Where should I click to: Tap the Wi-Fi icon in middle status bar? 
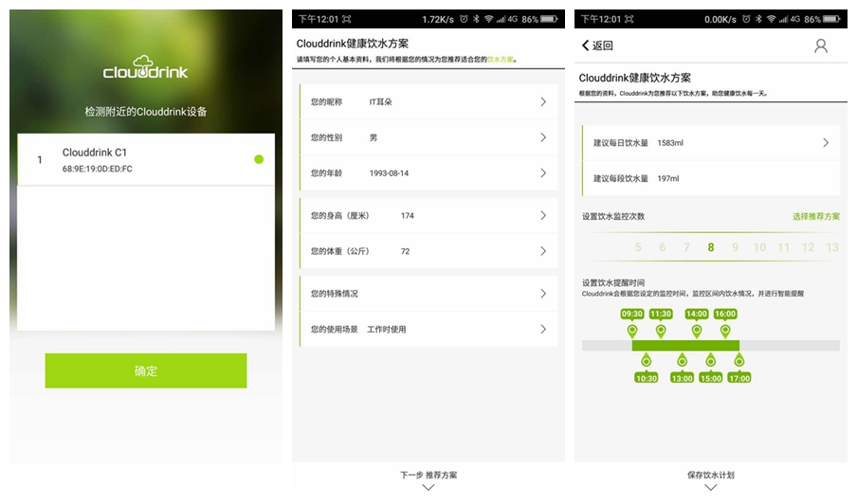pos(488,19)
